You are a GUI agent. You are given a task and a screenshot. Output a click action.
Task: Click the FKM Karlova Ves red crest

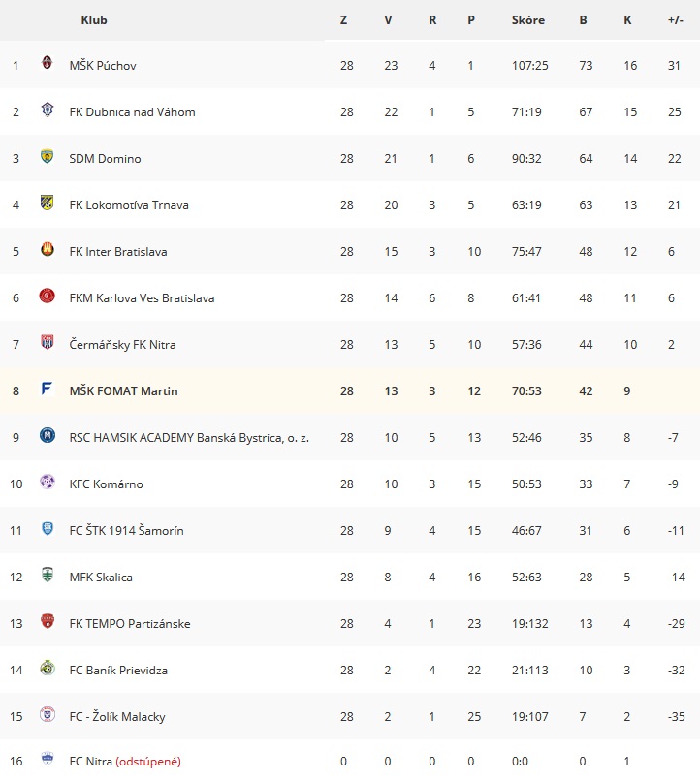[x=47, y=296]
